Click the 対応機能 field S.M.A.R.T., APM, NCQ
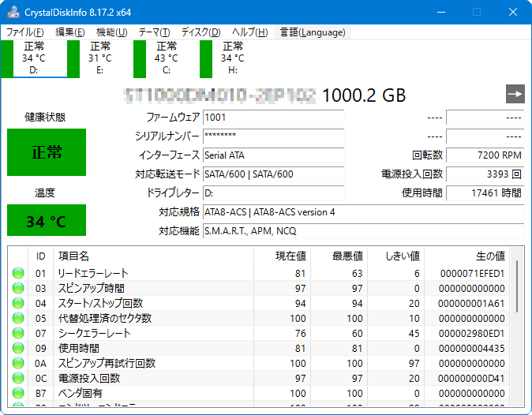Viewport: 532px width, 415px height. 364,231
